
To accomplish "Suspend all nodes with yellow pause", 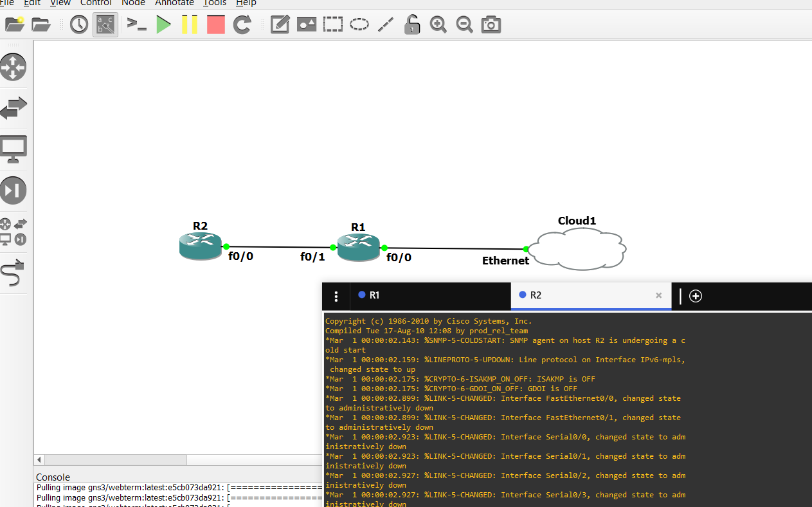I will coord(189,24).
